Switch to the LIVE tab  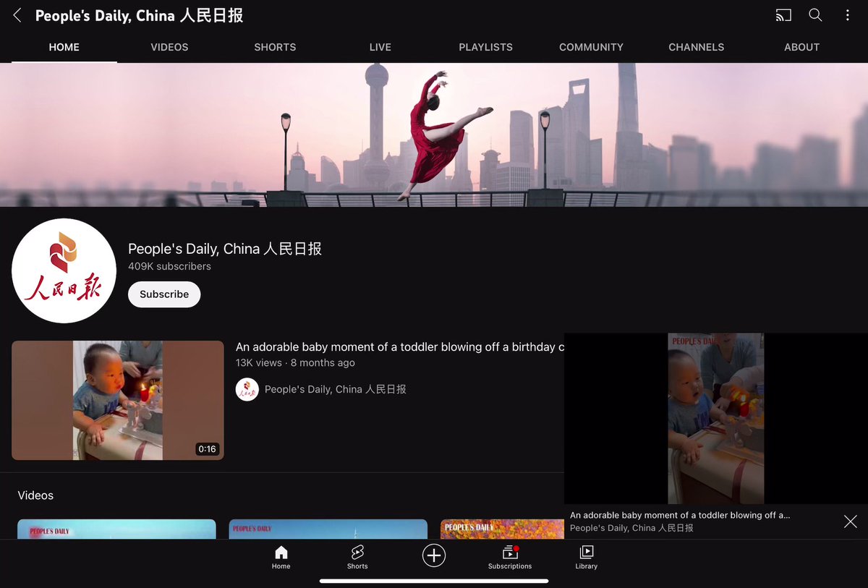(x=380, y=47)
